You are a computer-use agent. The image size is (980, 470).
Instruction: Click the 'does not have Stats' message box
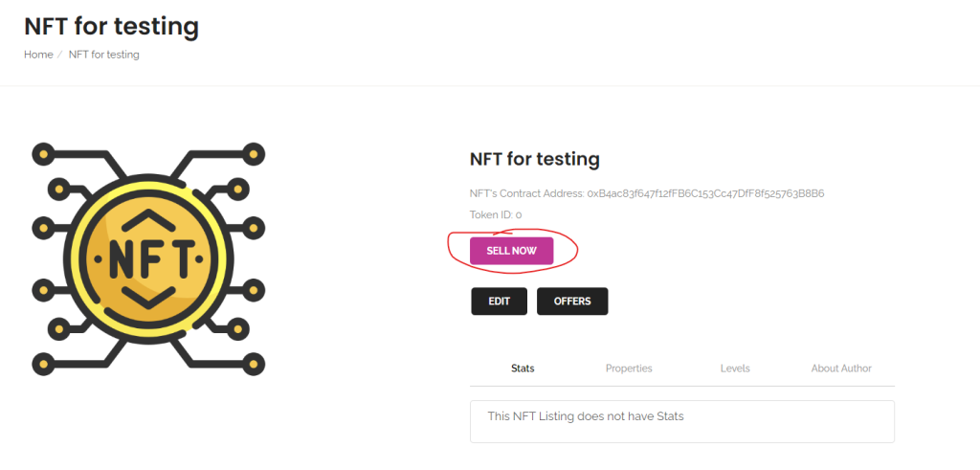click(681, 421)
